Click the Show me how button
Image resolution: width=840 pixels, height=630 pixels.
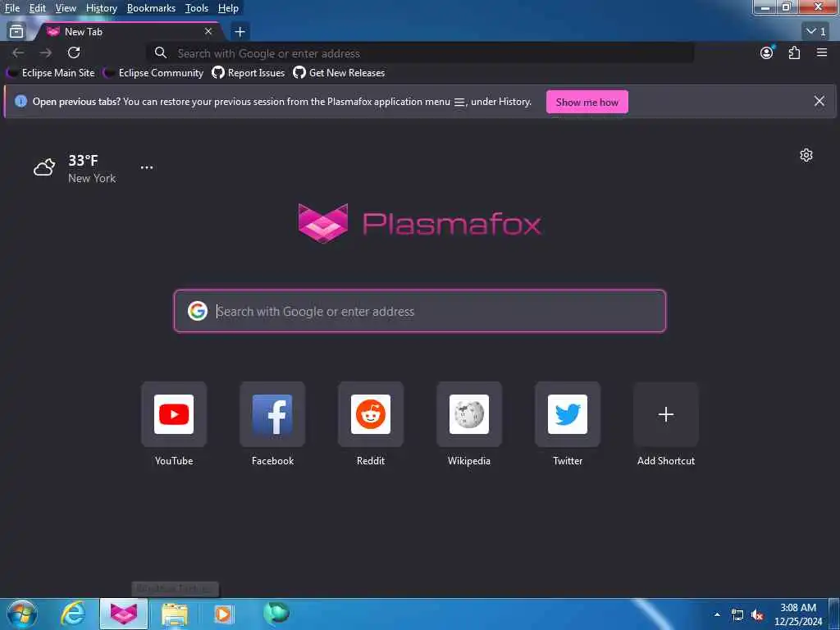[x=587, y=102]
